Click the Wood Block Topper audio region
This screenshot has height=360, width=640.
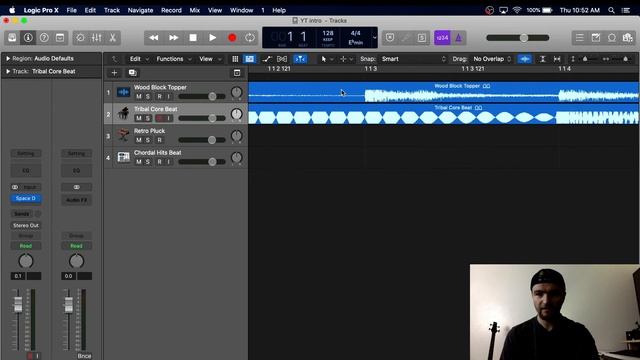[x=443, y=92]
